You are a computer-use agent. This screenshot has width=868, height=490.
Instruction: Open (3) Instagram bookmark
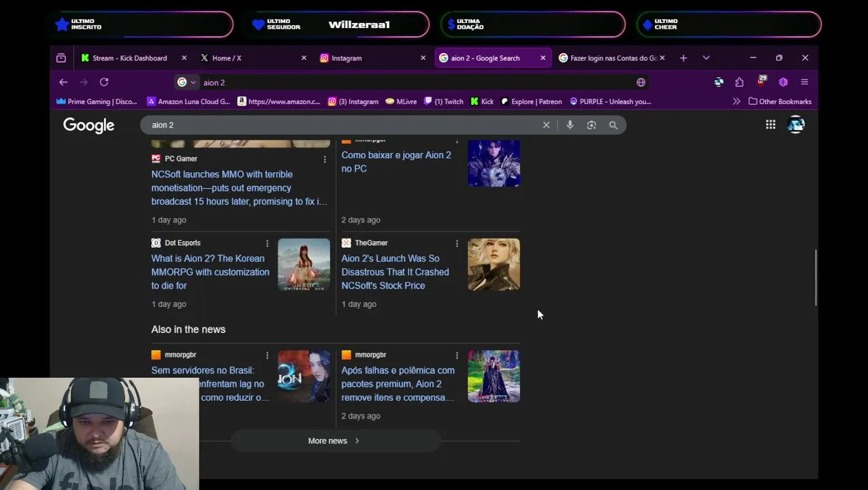pyautogui.click(x=353, y=101)
